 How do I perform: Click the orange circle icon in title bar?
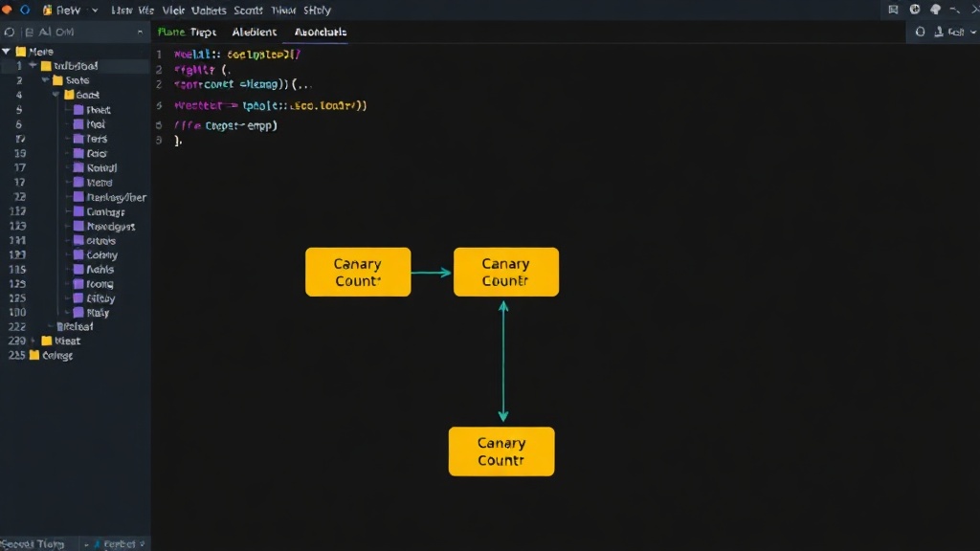[x=7, y=10]
